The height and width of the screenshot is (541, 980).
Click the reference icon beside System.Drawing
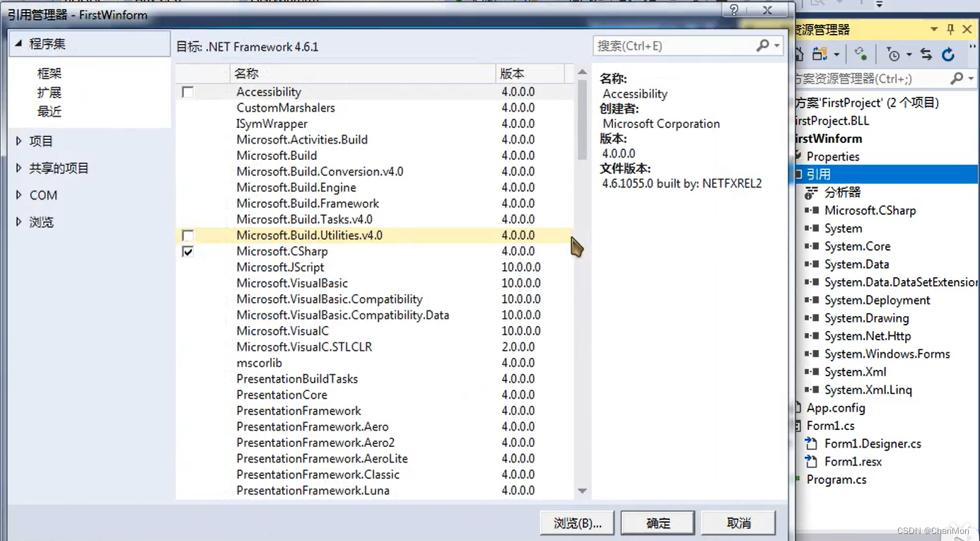(812, 318)
